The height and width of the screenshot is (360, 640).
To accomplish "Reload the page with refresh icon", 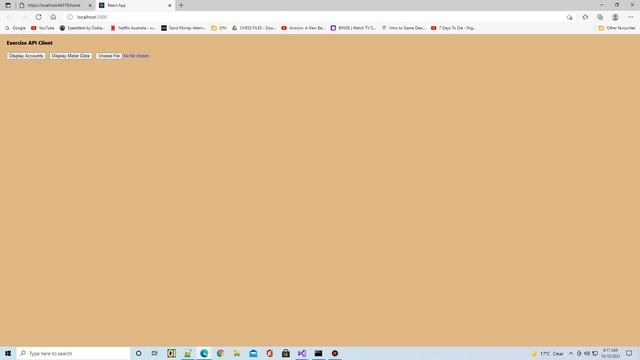I will coord(38,17).
